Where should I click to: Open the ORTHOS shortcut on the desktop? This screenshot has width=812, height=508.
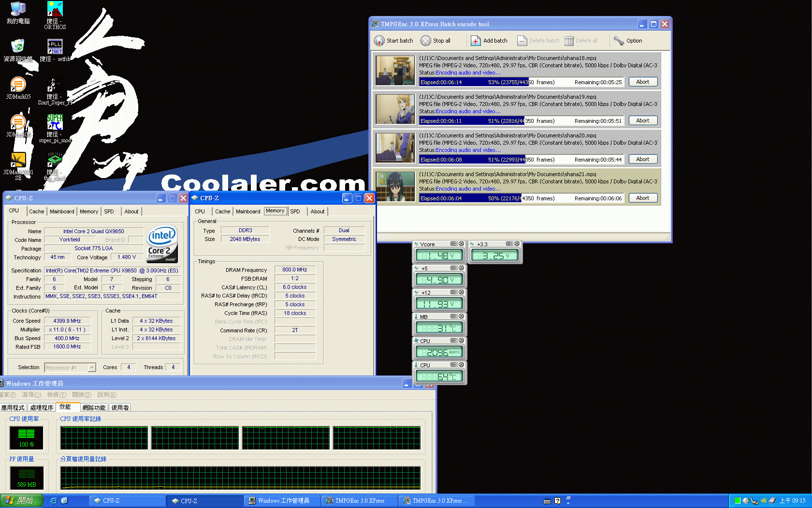coord(55,15)
